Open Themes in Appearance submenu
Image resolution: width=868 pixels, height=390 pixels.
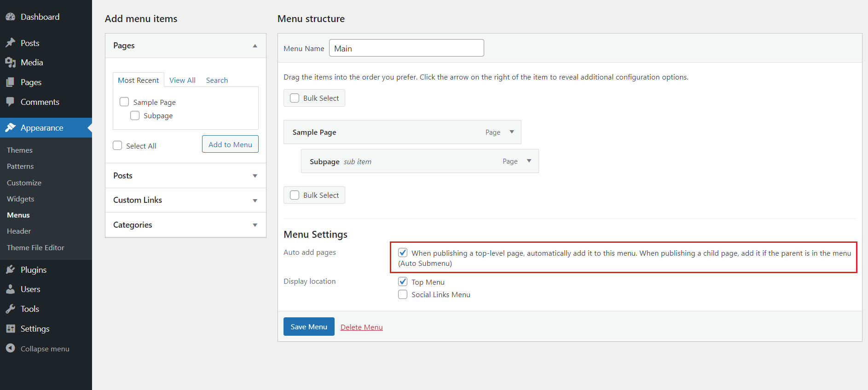(x=20, y=150)
